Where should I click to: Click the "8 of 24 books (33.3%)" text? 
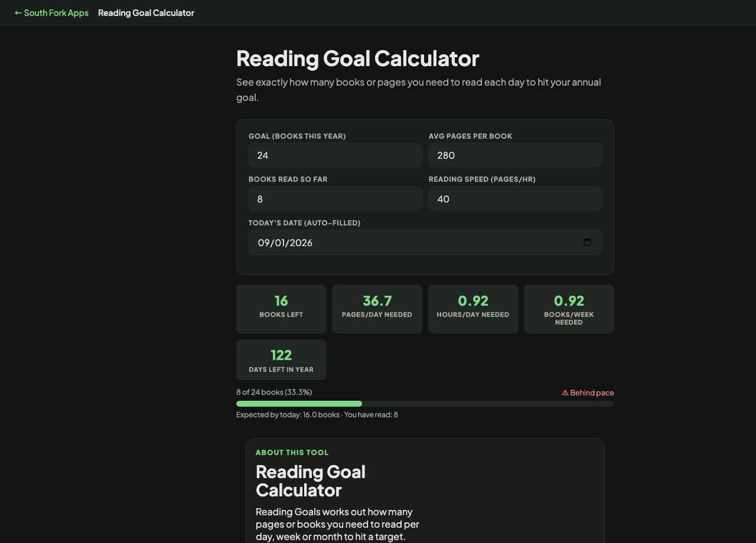tap(274, 392)
